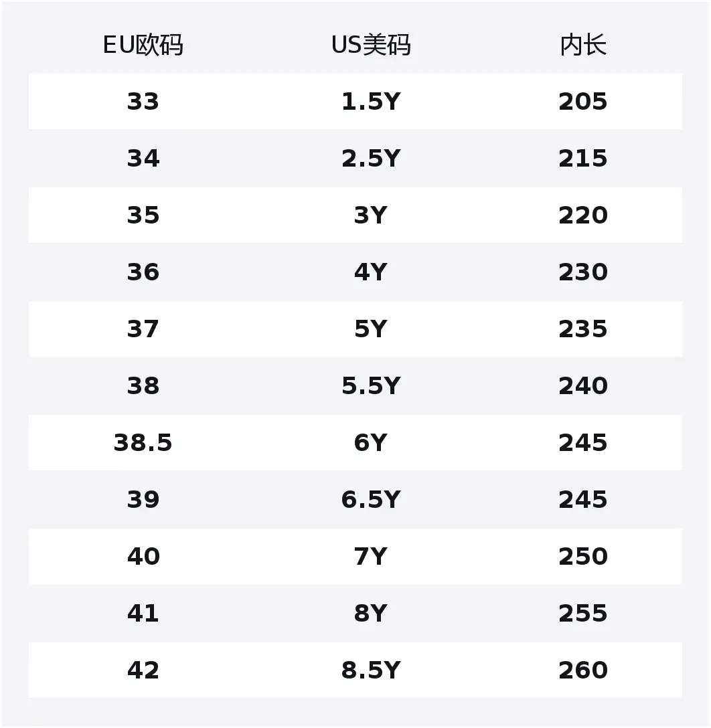Select EU size 33 cell
Screen dimensions: 711x728
click(143, 102)
